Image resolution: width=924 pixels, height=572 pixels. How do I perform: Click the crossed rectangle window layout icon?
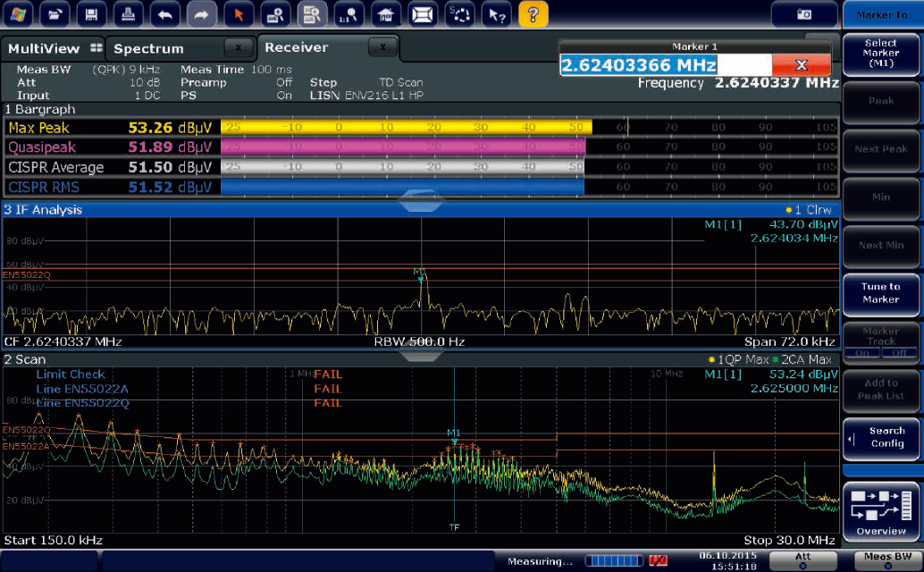[423, 13]
